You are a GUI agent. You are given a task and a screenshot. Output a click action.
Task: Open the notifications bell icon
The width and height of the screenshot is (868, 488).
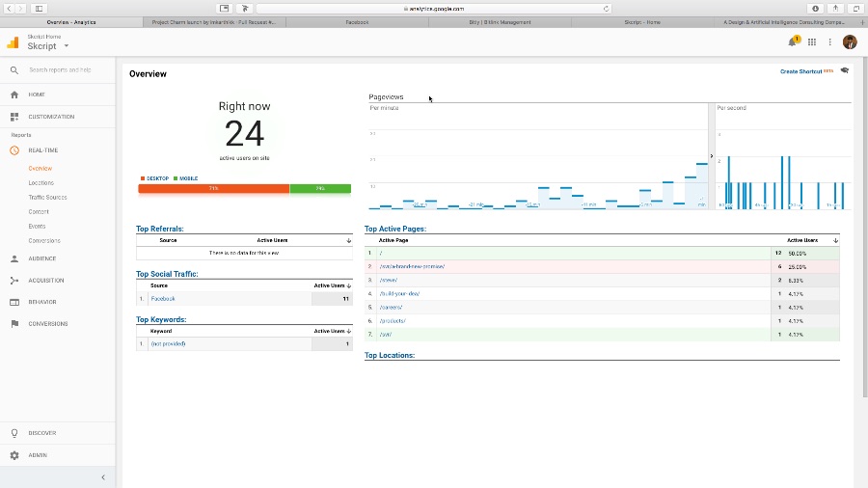coord(792,42)
